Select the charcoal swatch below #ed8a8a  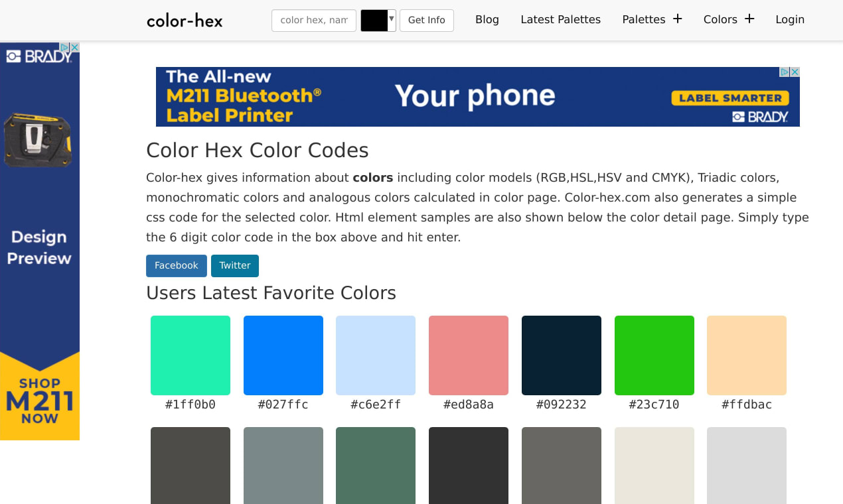click(x=469, y=466)
